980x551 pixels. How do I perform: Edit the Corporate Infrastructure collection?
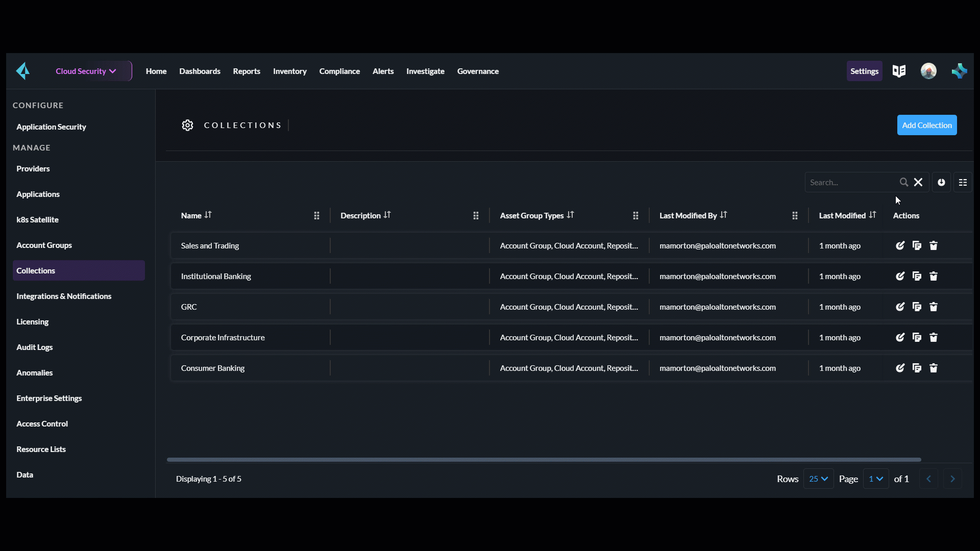900,337
